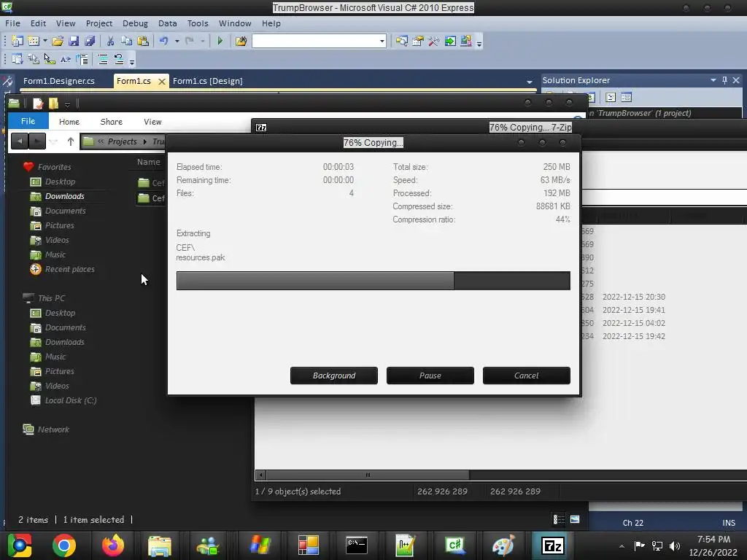Open Command Prompt from taskbar
Screen dimensions: 747x560
coord(356,545)
